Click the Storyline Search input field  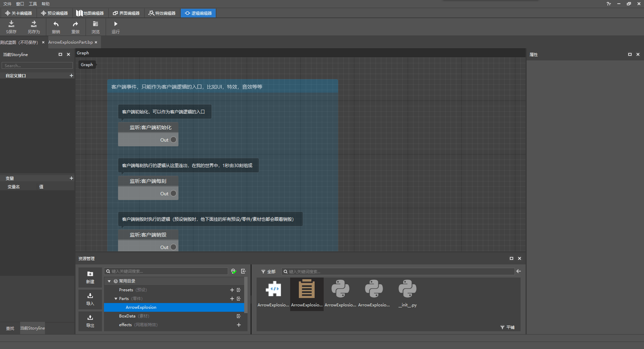pyautogui.click(x=37, y=65)
